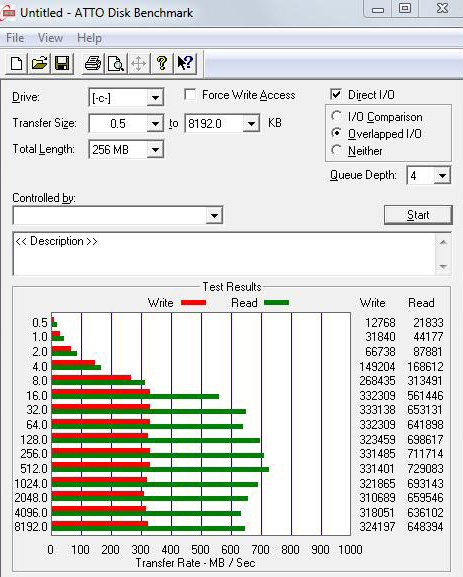
Task: Click write value 333138
Action: click(x=378, y=410)
